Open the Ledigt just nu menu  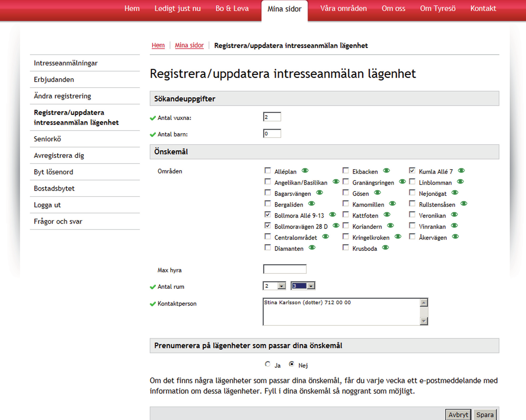178,8
